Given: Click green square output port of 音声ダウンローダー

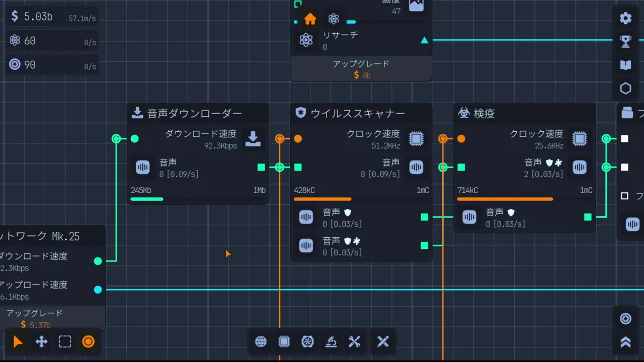Looking at the screenshot, I should (x=261, y=167).
